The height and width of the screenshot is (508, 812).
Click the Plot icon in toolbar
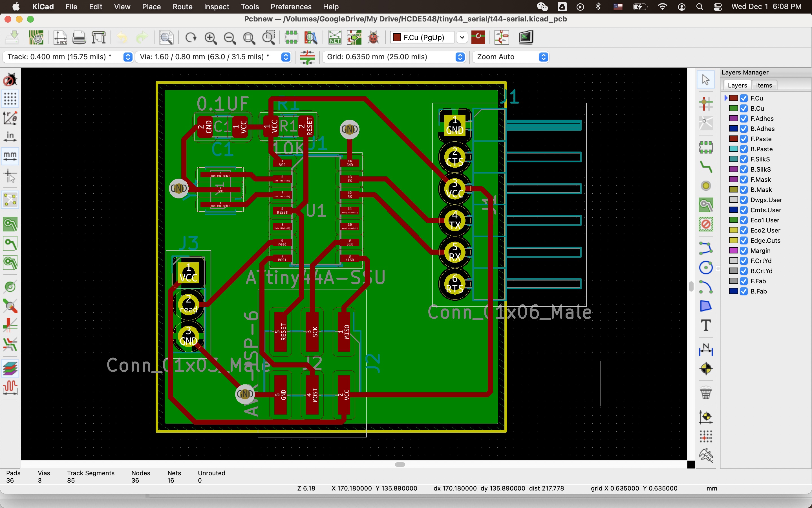pyautogui.click(x=99, y=37)
